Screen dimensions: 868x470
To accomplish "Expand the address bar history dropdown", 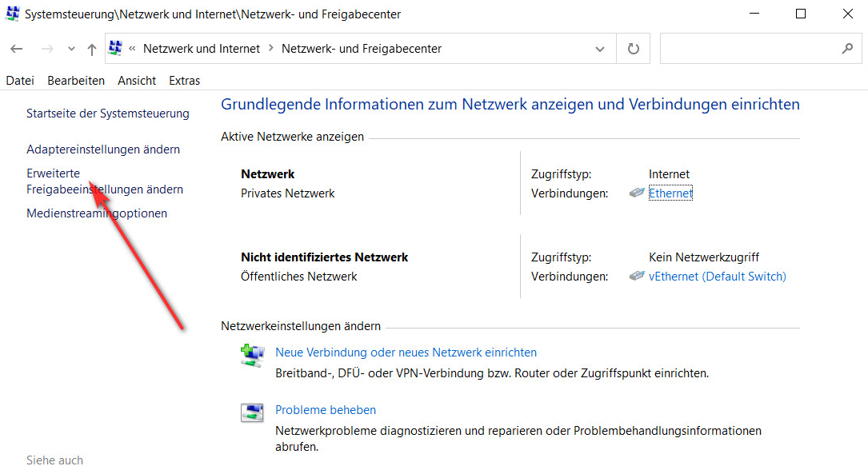I will click(x=600, y=49).
